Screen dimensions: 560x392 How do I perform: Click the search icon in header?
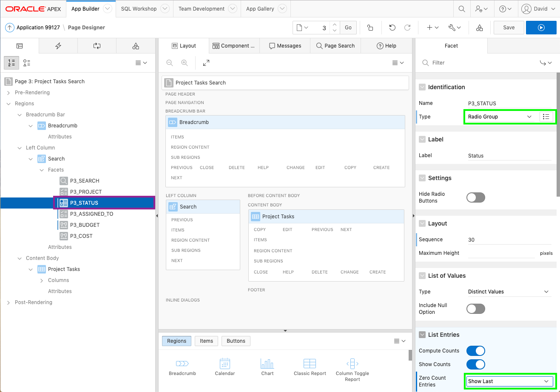[462, 9]
